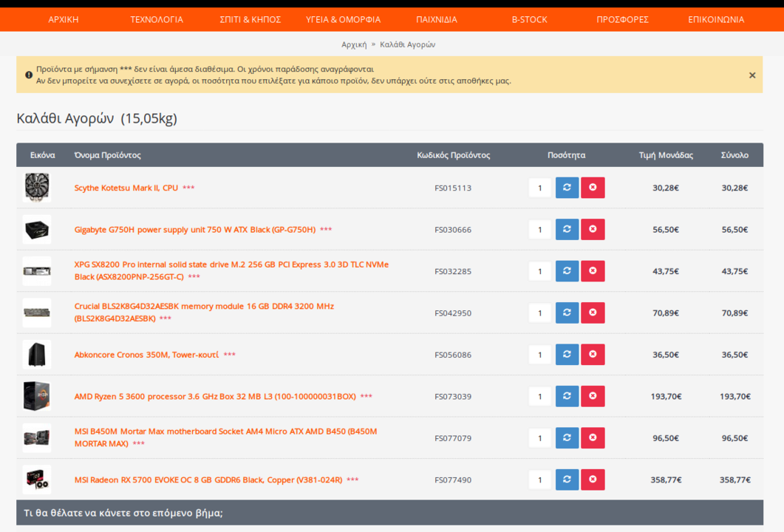Image resolution: width=784 pixels, height=532 pixels.
Task: Open MSI Radeon RX 5700 EVOKE link
Action: 208,480
